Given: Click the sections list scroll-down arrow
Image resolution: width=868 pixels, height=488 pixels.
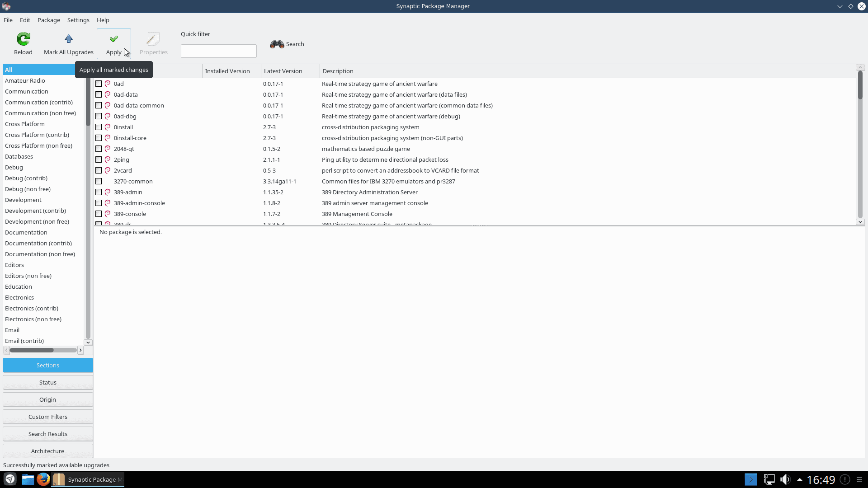Looking at the screenshot, I should click(x=88, y=343).
